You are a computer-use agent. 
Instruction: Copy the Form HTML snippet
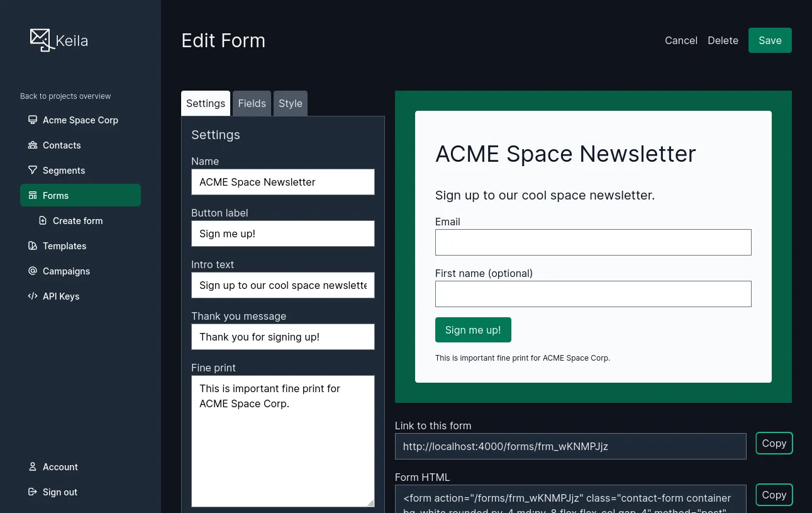tap(774, 495)
